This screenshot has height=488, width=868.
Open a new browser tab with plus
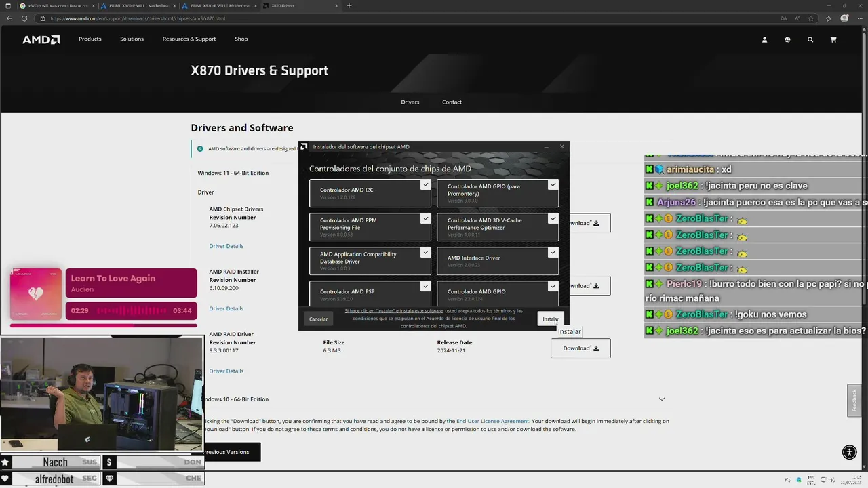349,5
